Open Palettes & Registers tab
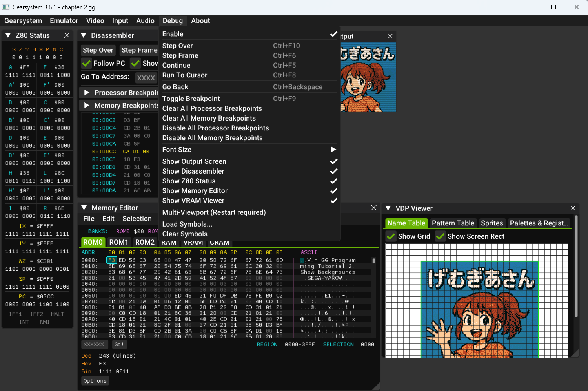 pos(539,223)
